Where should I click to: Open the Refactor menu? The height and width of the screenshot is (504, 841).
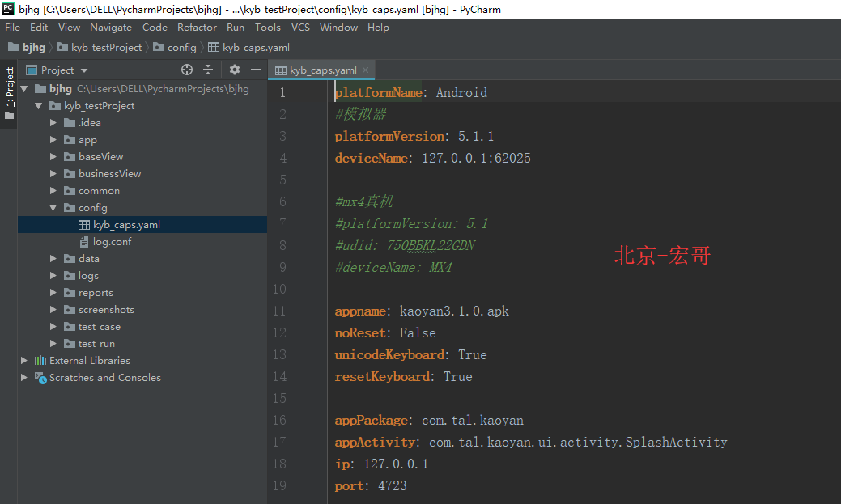tap(197, 28)
